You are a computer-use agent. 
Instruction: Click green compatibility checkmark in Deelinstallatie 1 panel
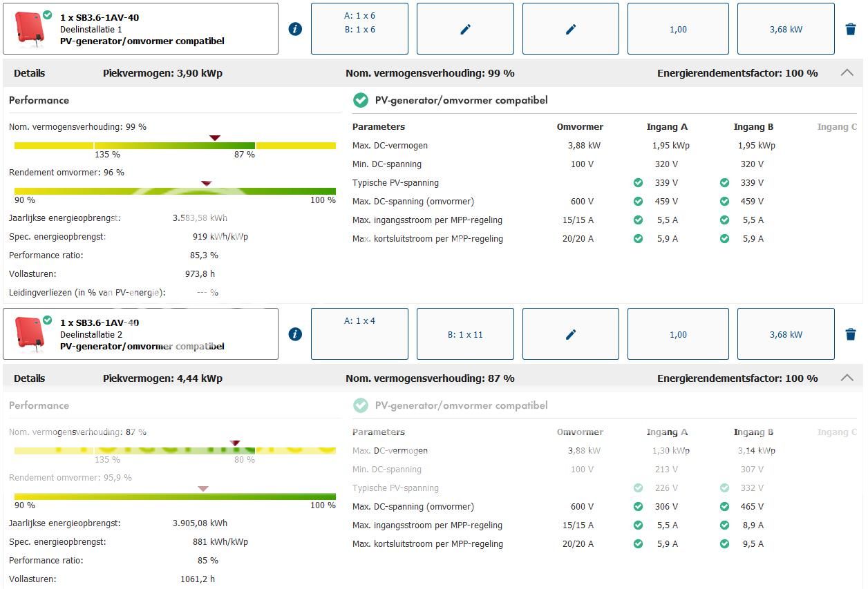[360, 100]
